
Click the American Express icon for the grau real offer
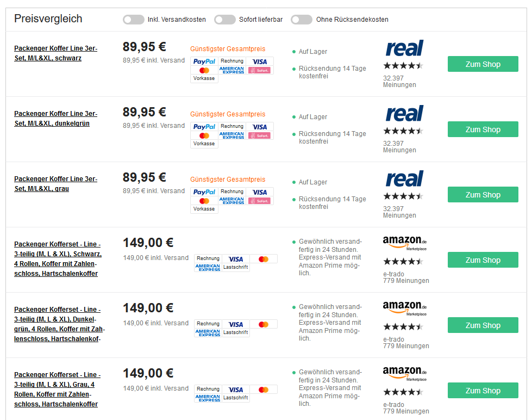coord(232,201)
